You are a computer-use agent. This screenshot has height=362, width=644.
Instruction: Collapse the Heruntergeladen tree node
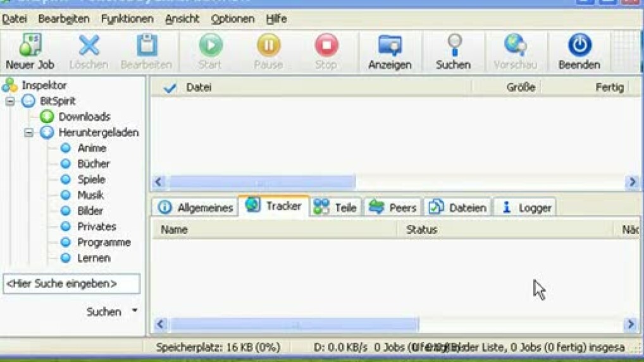point(28,133)
